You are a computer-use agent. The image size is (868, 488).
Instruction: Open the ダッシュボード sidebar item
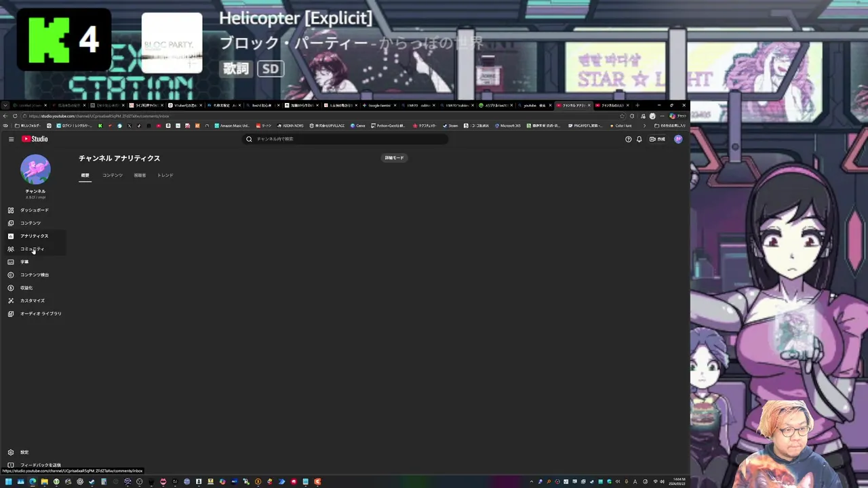click(x=34, y=210)
